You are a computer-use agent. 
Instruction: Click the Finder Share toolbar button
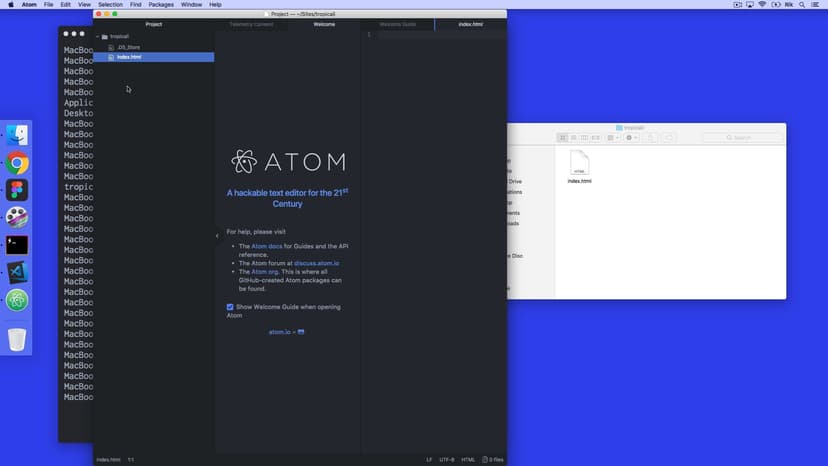651,137
